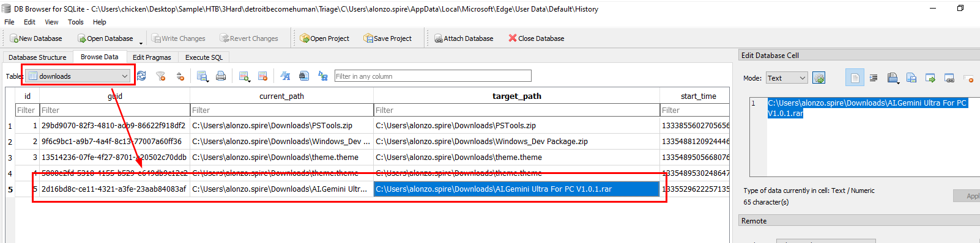Viewport: 980px width, 243px height.
Task: Click the Close Database button
Action: click(x=536, y=38)
